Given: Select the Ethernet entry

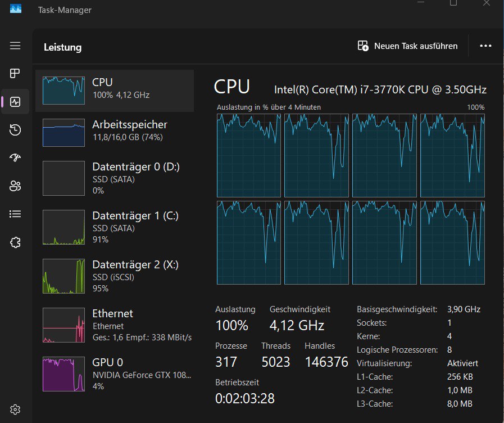Looking at the screenshot, I should point(115,325).
